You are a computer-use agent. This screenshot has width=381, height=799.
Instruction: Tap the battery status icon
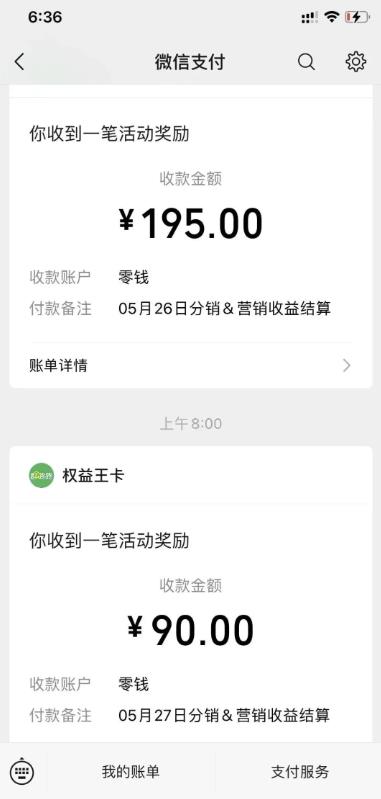pos(357,17)
